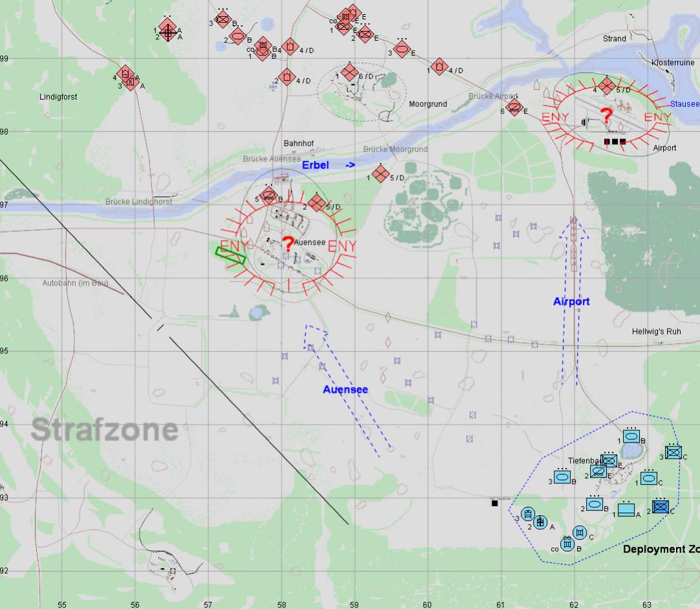700x609 pixels.
Task: Click the blue Erbel river label
Action: point(315,166)
